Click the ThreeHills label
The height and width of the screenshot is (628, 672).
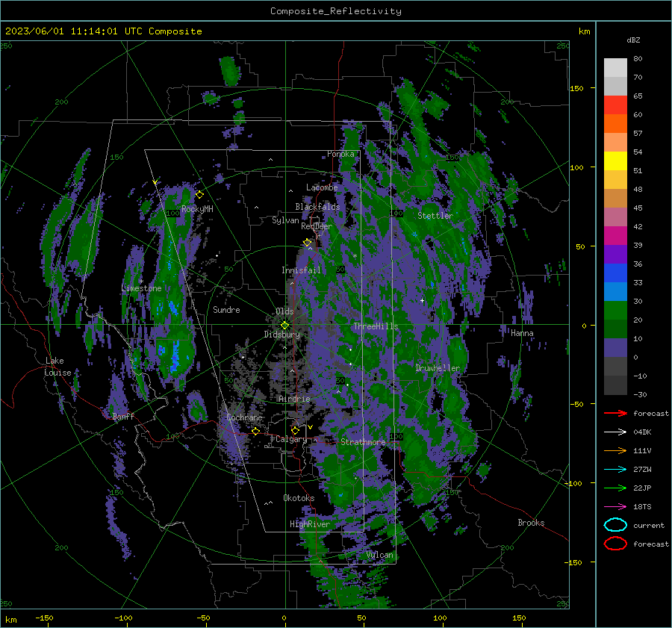(x=376, y=326)
